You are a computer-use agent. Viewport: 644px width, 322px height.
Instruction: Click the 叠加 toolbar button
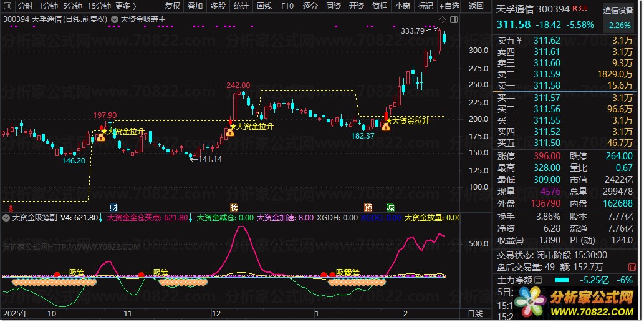(x=195, y=6)
